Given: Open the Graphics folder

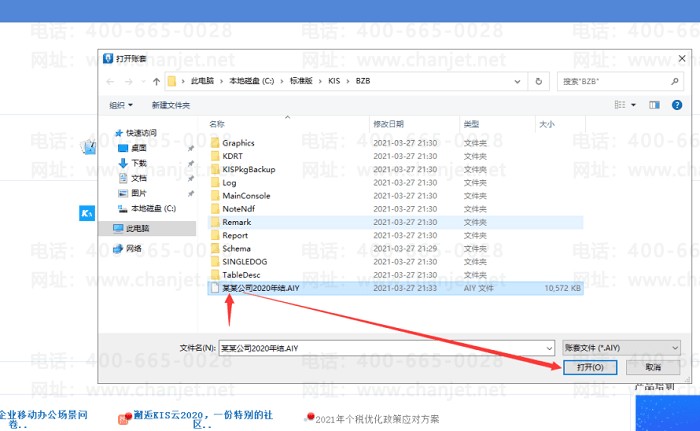Looking at the screenshot, I should click(x=238, y=143).
